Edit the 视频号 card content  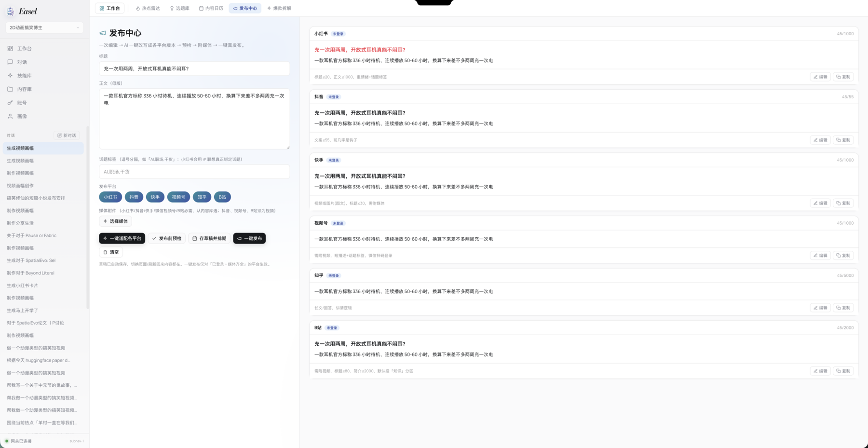coord(820,256)
